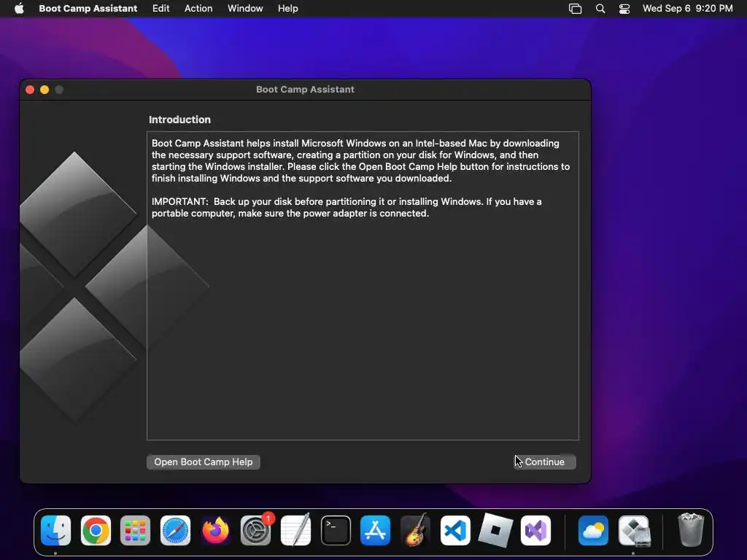Click the Introduction heading

[179, 120]
